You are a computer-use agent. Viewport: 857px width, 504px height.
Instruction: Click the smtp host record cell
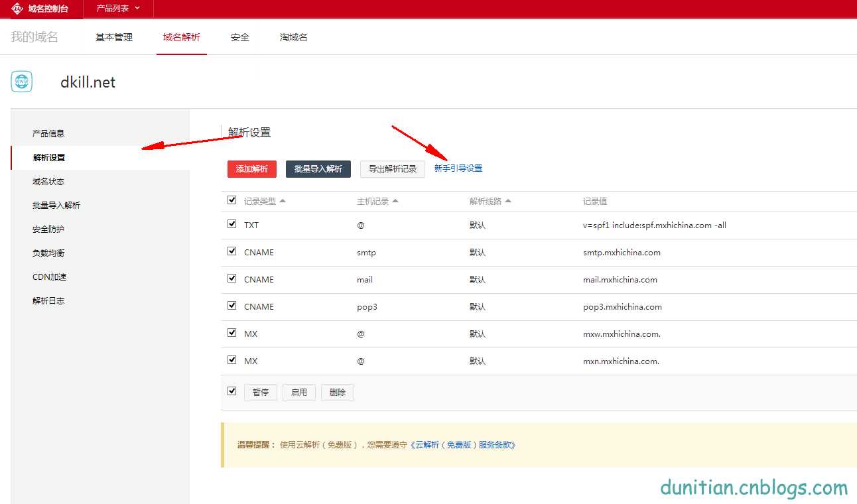coord(366,252)
